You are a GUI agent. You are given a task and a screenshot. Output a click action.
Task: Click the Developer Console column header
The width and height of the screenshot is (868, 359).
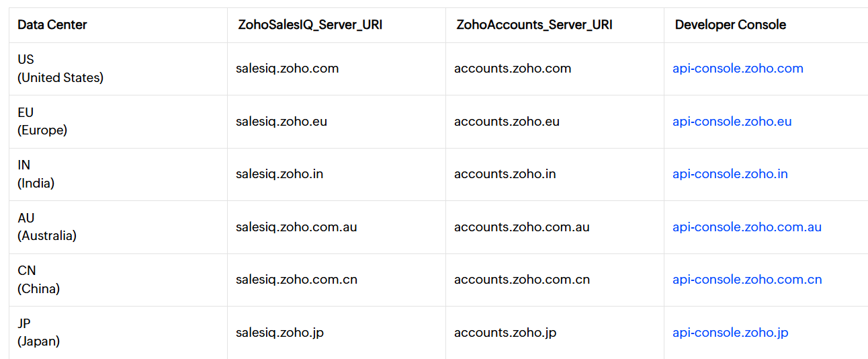pyautogui.click(x=730, y=25)
